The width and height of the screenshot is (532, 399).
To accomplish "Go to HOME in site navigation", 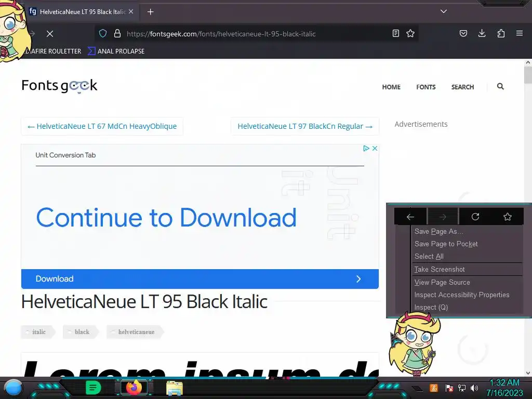I will pyautogui.click(x=391, y=87).
